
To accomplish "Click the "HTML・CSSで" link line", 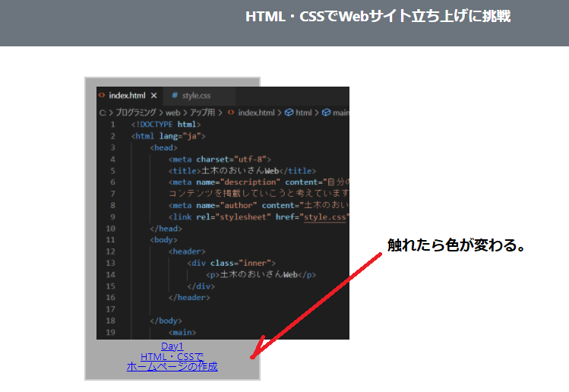I will [172, 356].
